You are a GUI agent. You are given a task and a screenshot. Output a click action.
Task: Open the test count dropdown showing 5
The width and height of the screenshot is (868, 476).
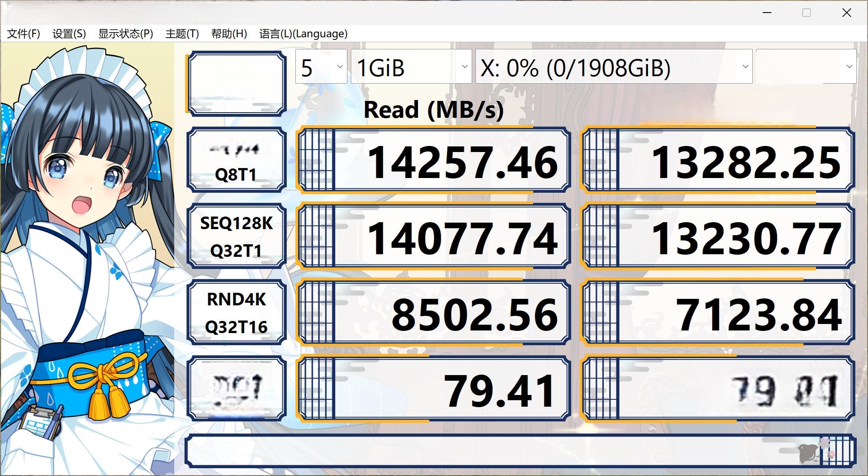[x=321, y=66]
